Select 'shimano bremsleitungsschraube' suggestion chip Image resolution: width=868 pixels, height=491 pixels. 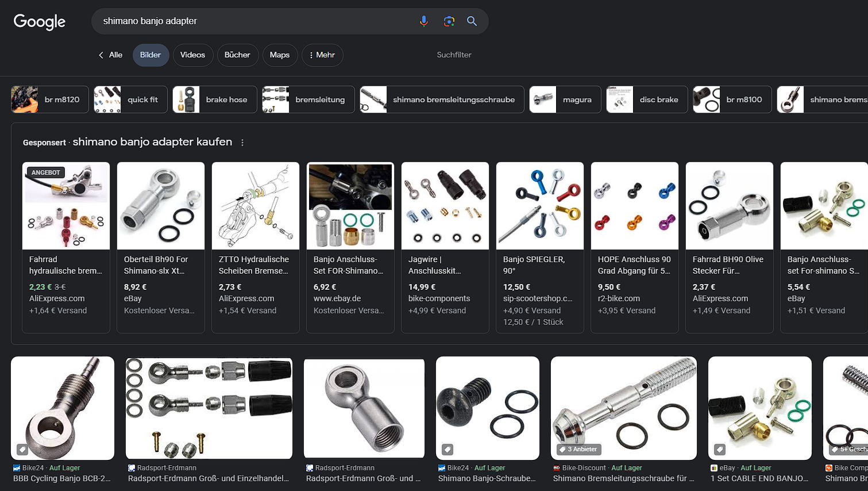(442, 99)
